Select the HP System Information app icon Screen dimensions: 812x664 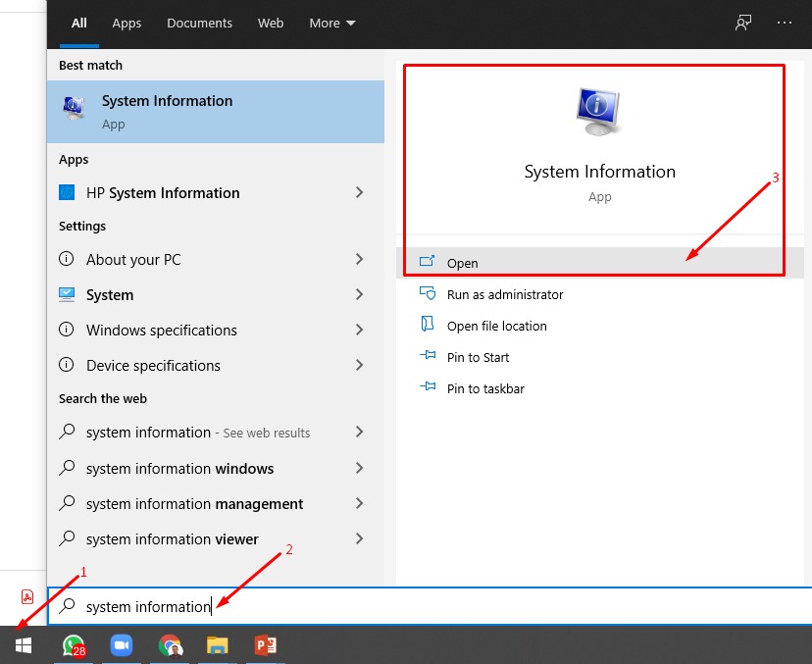pyautogui.click(x=67, y=193)
